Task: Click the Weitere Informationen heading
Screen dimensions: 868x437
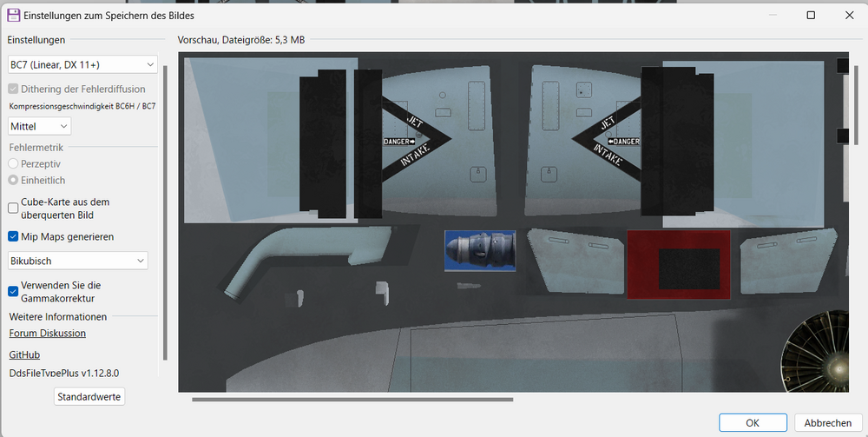Action: click(x=58, y=317)
